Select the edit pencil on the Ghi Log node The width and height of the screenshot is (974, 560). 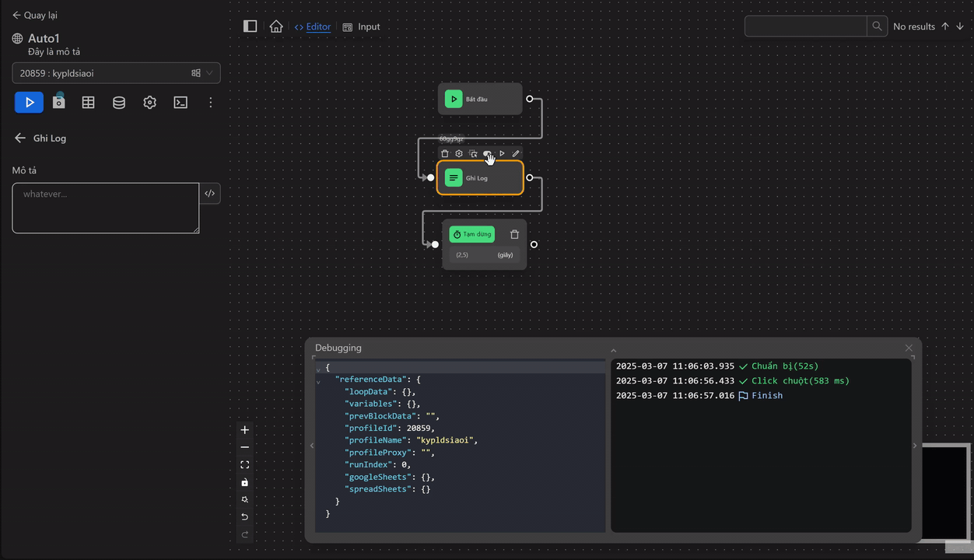tap(516, 153)
